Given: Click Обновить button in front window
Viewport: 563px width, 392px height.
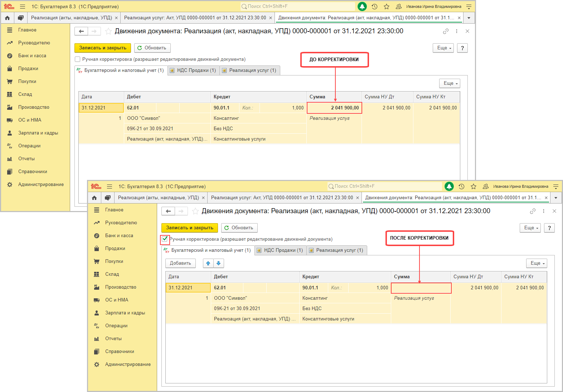Looking at the screenshot, I should pos(239,228).
